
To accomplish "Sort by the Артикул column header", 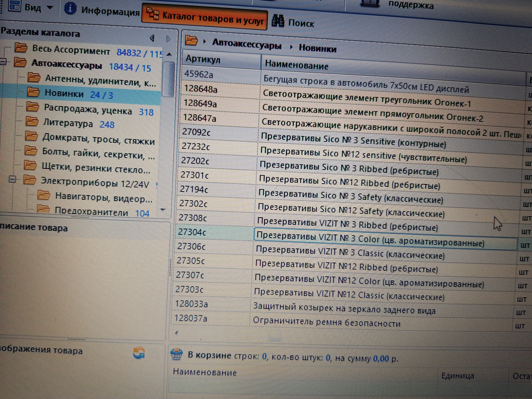I will coord(203,59).
